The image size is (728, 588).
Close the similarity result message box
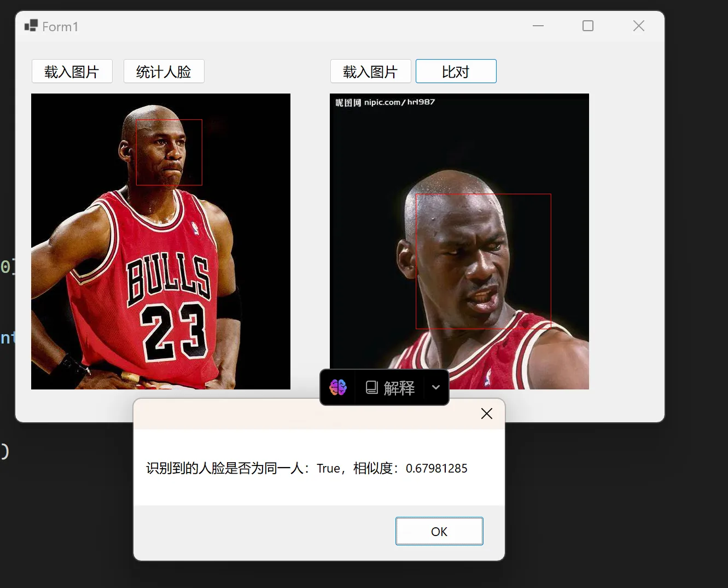487,414
